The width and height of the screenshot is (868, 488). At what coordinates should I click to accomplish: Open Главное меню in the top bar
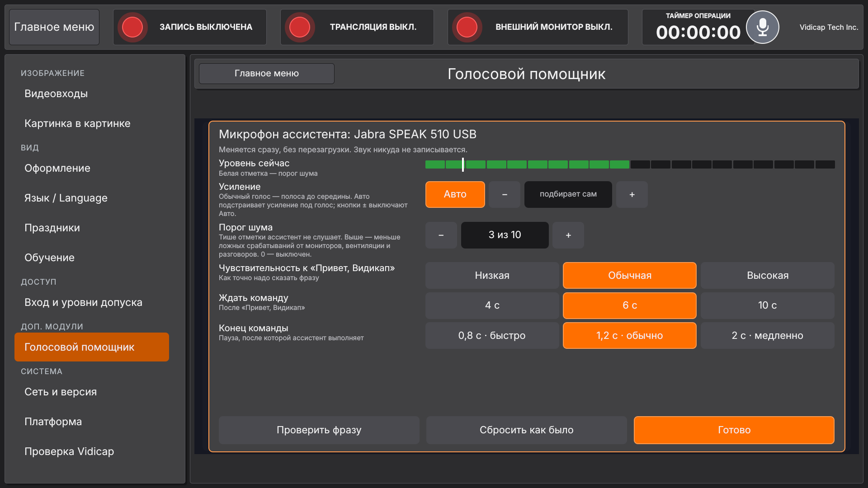coord(54,27)
